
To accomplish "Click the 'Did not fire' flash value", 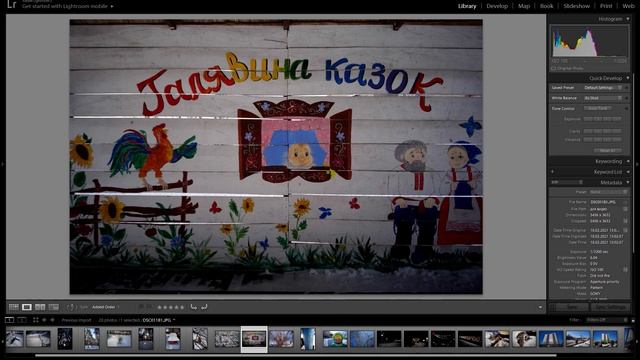I will point(600,276).
